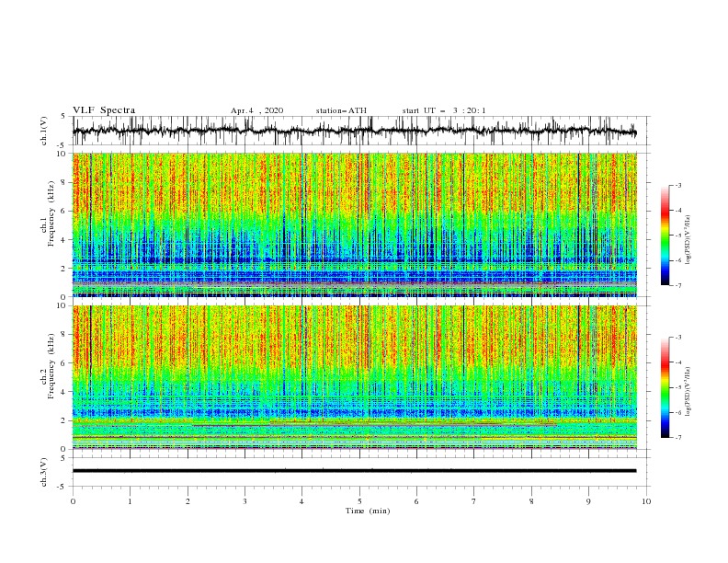
Task: Click time axis tick label "9"
Action: click(588, 501)
